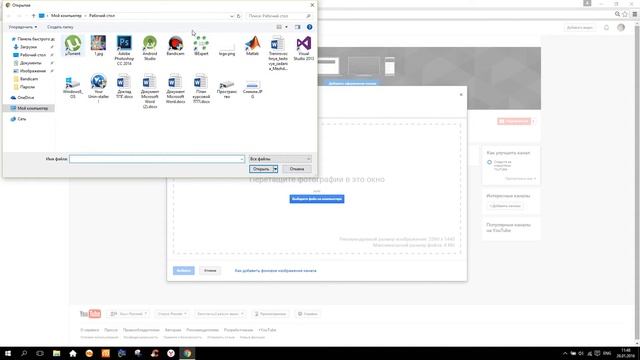640x360 pixels.
Task: Open YouTube notifications bell icon
Action: [x=607, y=28]
